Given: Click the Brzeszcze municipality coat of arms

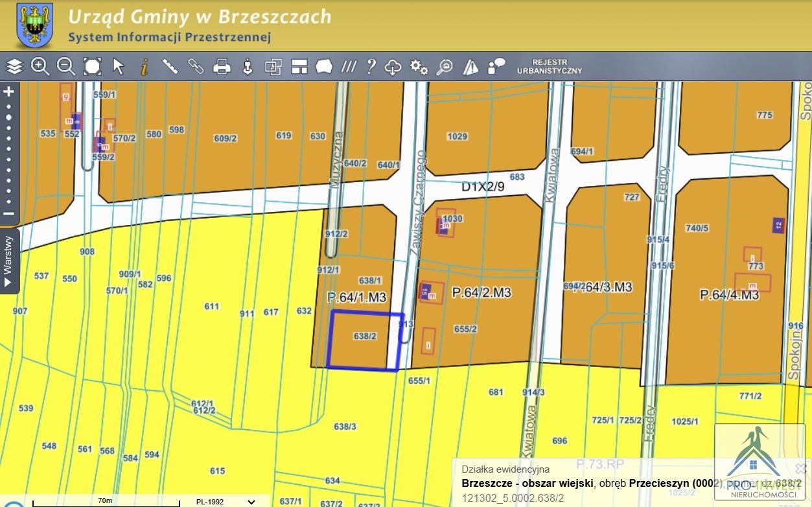Looking at the screenshot, I should tap(34, 25).
